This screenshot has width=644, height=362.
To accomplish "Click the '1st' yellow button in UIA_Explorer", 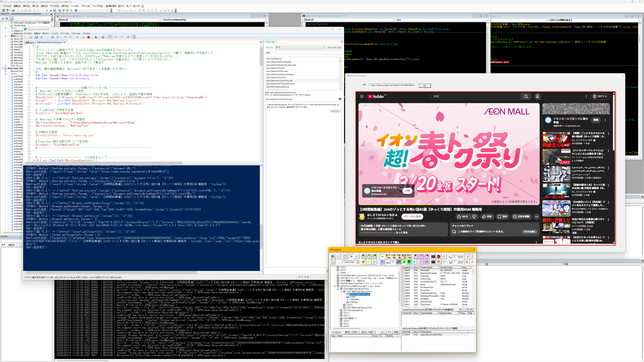I will (x=382, y=256).
